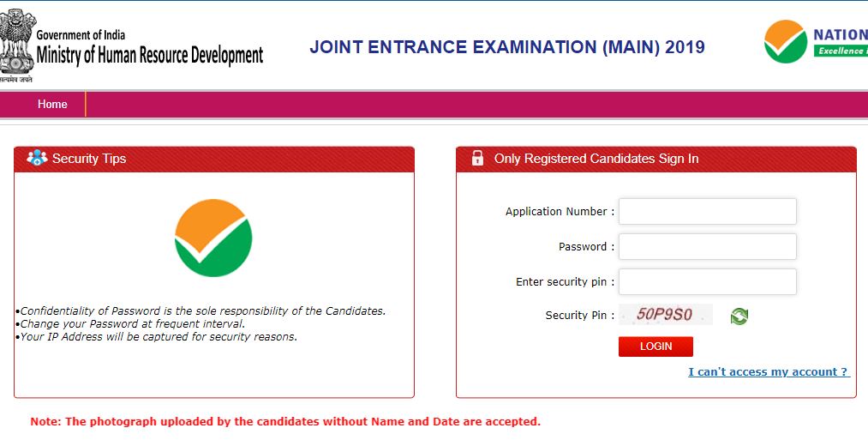
Task: Click the Confidentiality of Password tip text
Action: point(203,311)
